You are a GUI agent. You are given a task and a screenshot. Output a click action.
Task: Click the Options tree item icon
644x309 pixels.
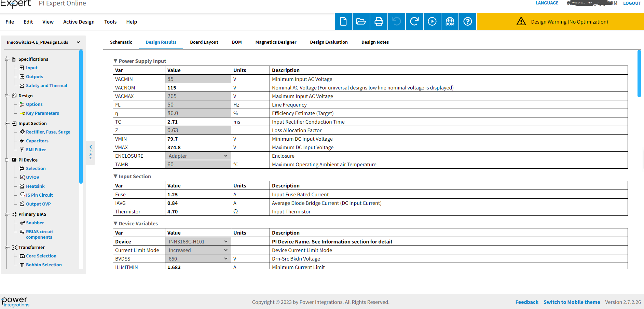[x=22, y=104]
